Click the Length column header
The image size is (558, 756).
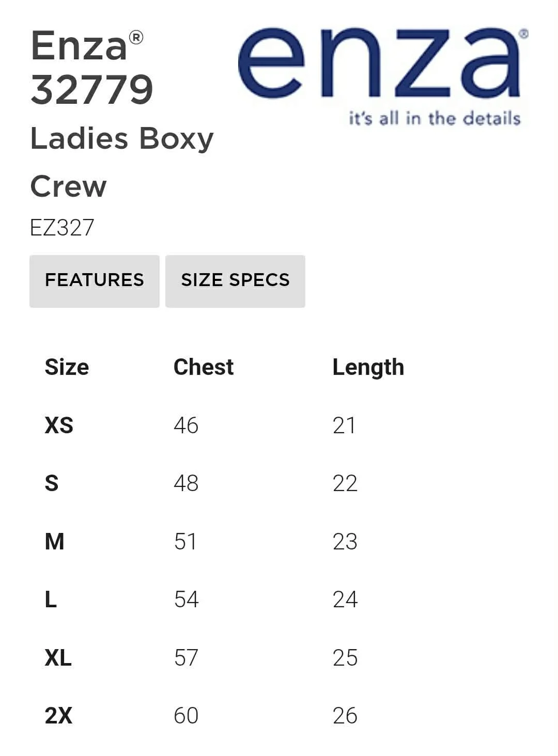(x=368, y=368)
